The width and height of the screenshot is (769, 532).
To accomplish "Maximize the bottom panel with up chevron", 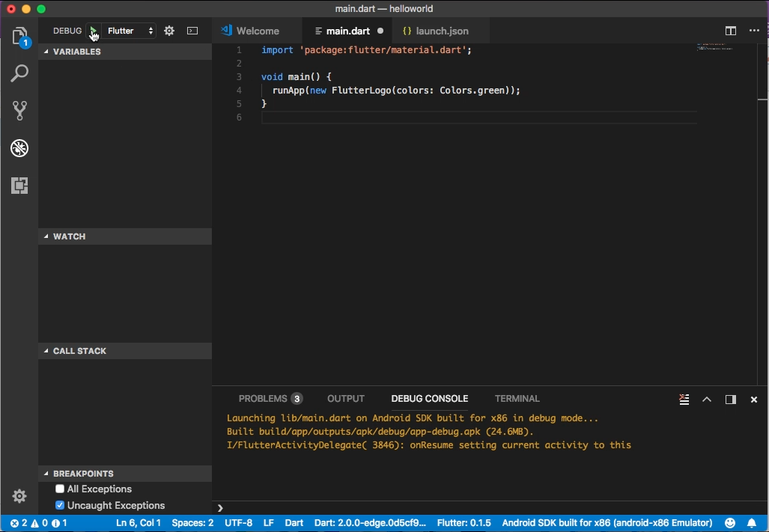I will pos(707,400).
